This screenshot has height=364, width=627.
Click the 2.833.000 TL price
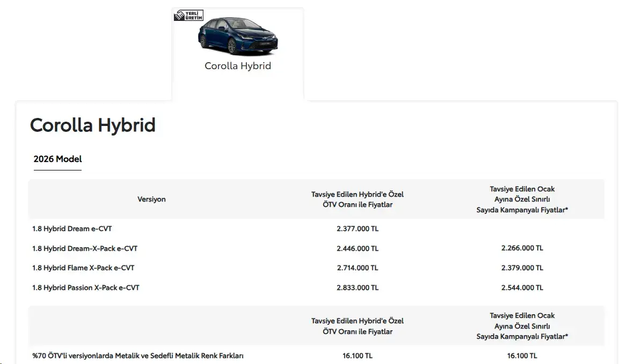[358, 287]
